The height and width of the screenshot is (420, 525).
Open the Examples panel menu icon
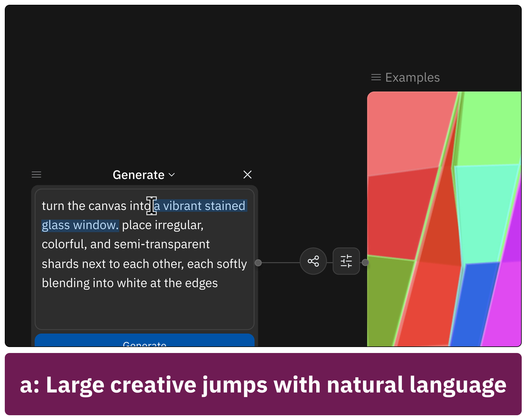[x=376, y=77]
